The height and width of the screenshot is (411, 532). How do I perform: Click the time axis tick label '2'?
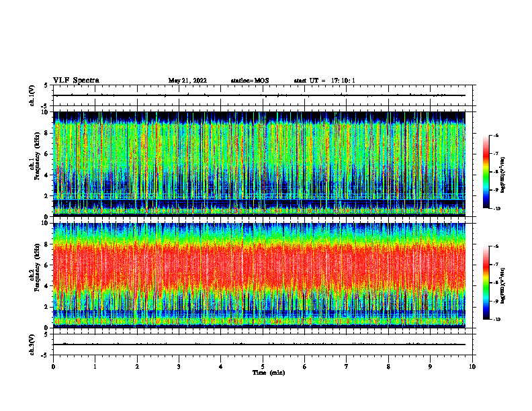pyautogui.click(x=137, y=367)
